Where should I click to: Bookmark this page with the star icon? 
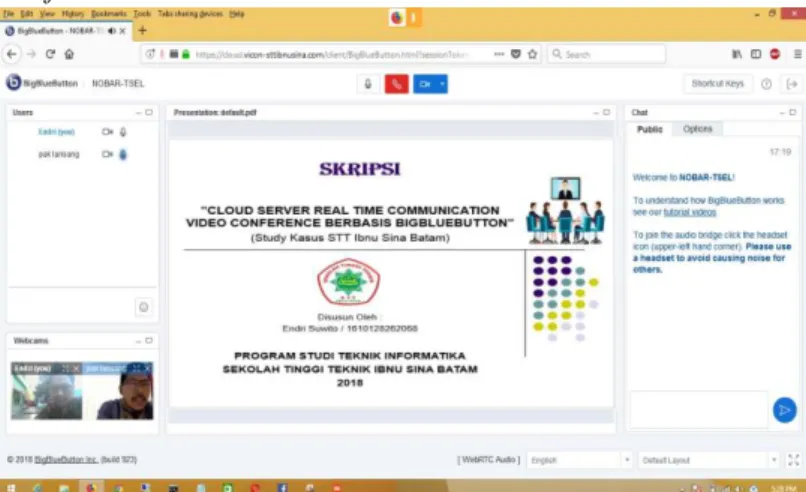533,54
